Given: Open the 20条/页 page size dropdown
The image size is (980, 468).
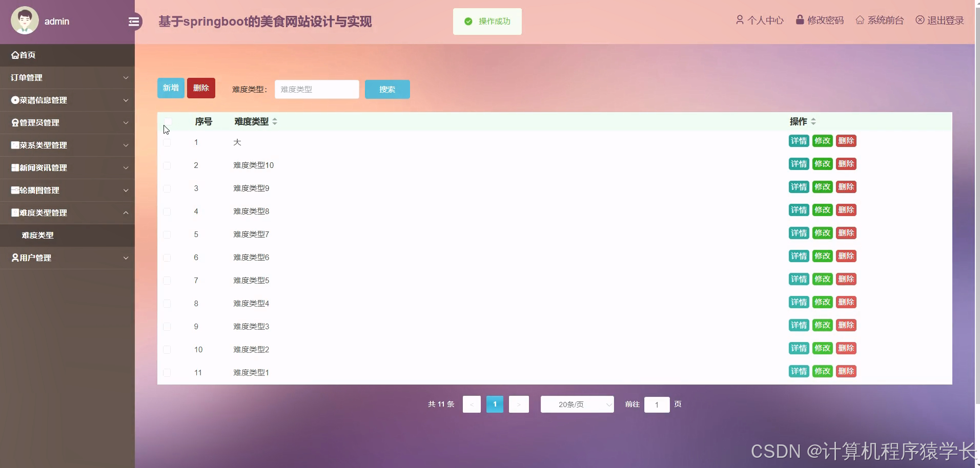Looking at the screenshot, I should coord(577,404).
